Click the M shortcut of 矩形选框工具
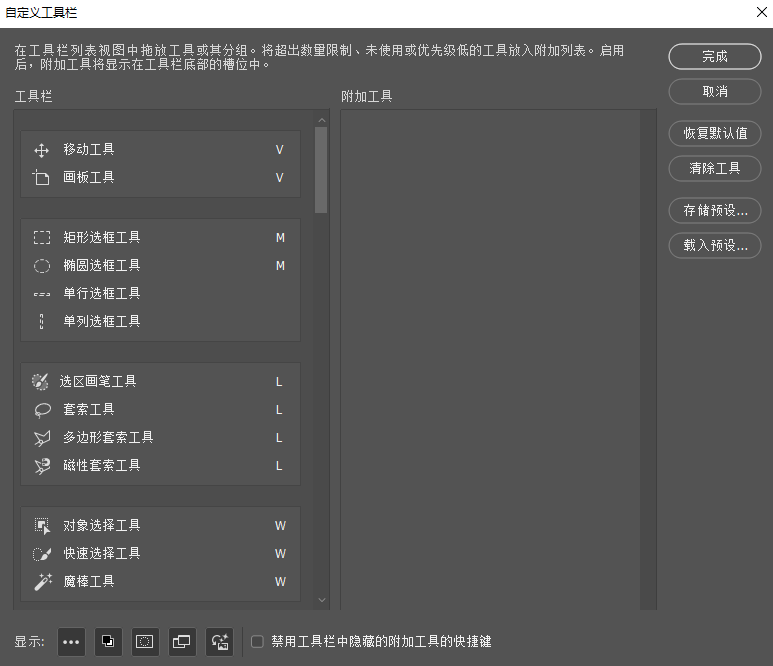773x666 pixels. click(280, 238)
